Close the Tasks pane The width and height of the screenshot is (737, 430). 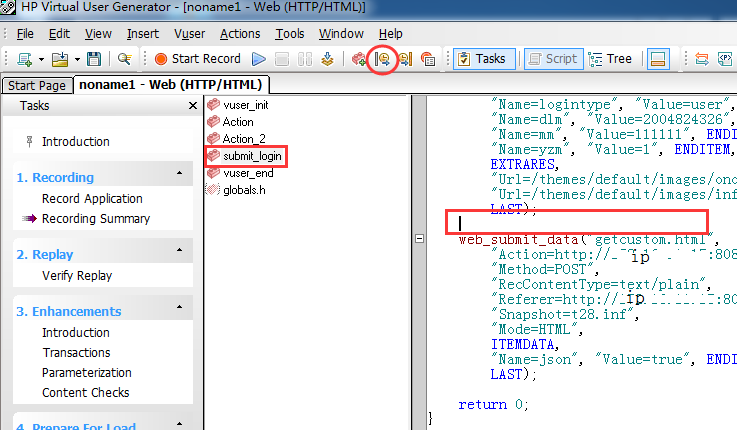(x=193, y=106)
